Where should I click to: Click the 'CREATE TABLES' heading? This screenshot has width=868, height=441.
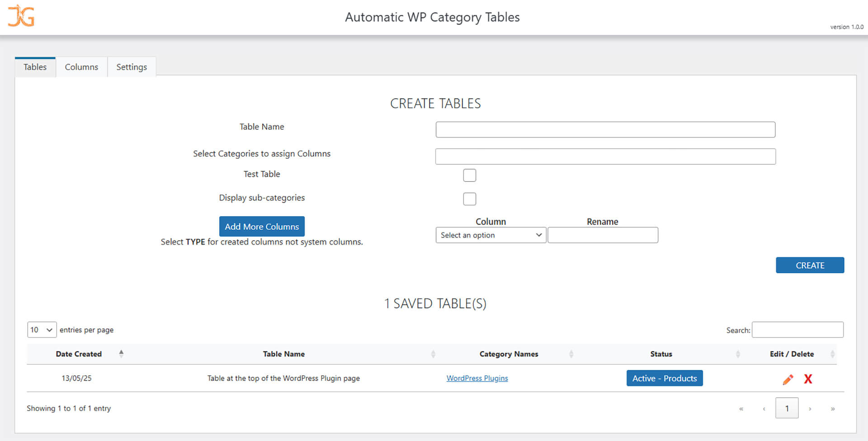click(x=435, y=104)
